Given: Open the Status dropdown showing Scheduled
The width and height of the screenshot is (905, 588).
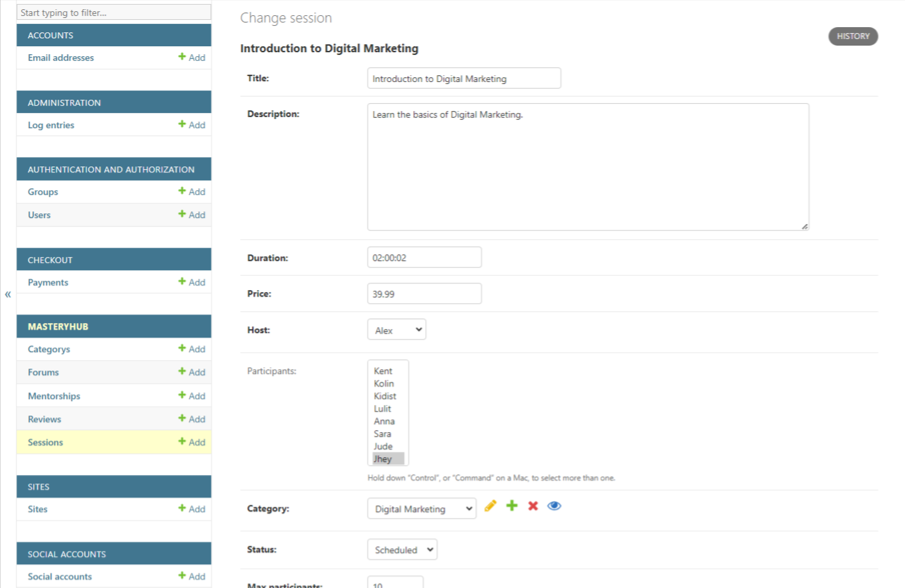Looking at the screenshot, I should pos(402,549).
